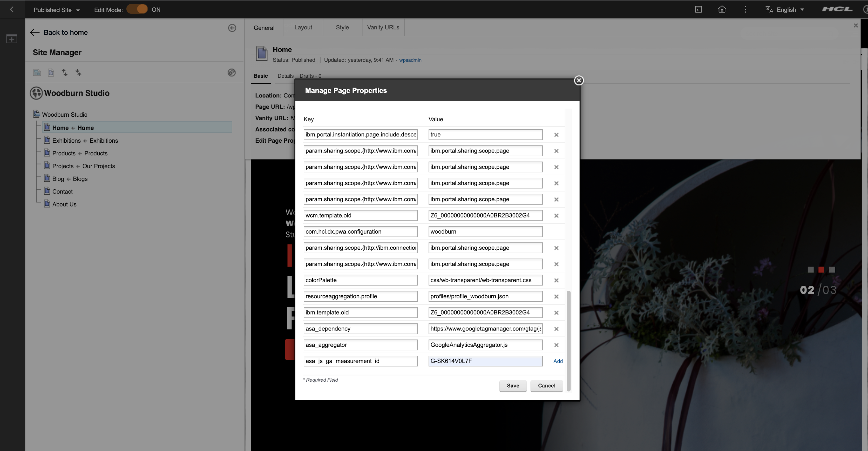
Task: Click Add to insert the asa_js_ga_measurement_id property
Action: 558,361
